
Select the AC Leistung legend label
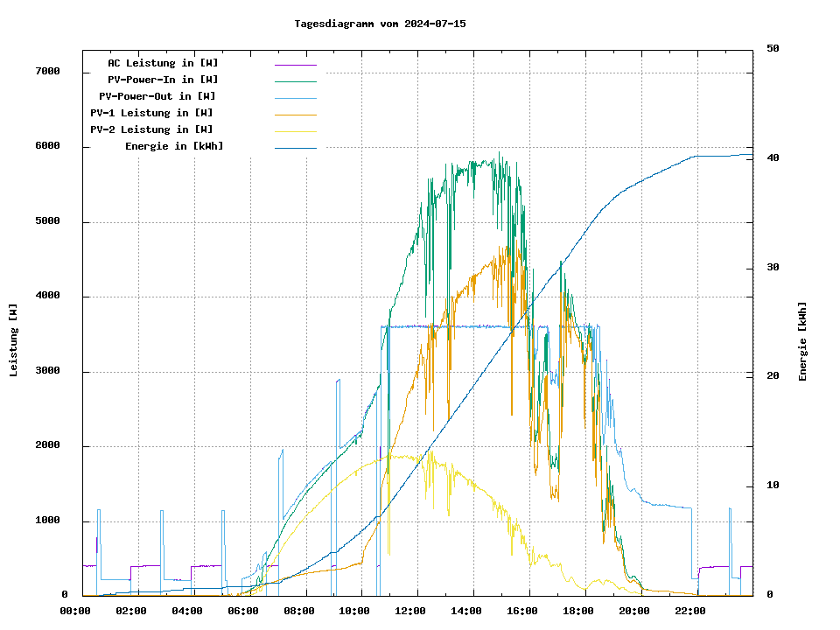point(163,63)
